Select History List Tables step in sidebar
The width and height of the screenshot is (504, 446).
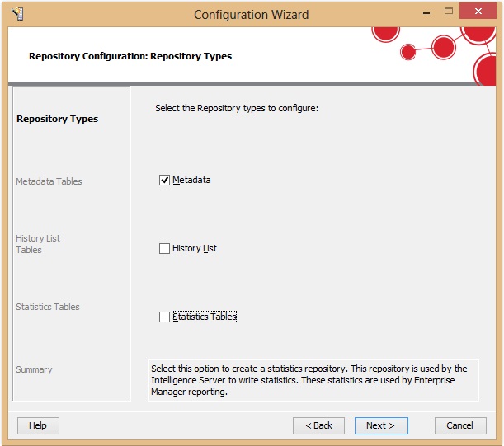click(x=38, y=244)
